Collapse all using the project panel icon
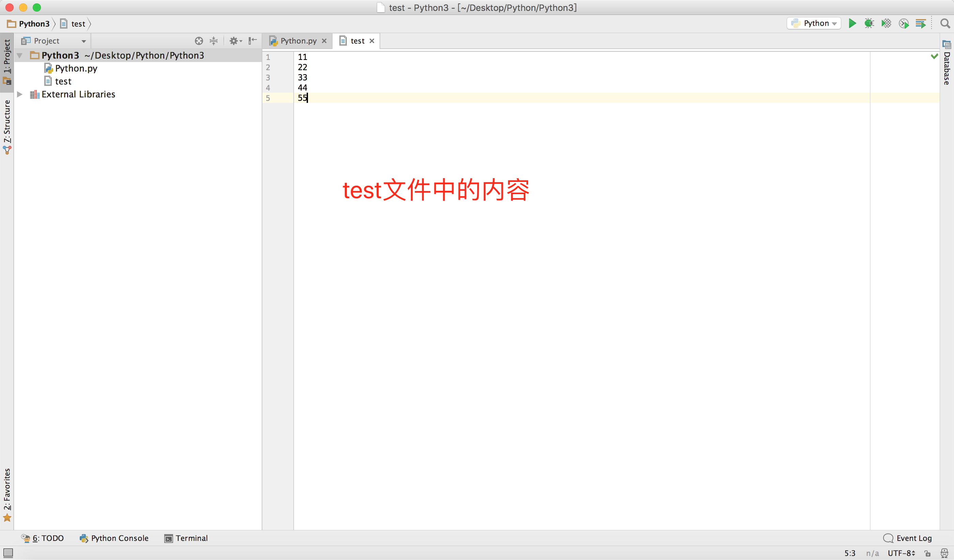 click(214, 41)
